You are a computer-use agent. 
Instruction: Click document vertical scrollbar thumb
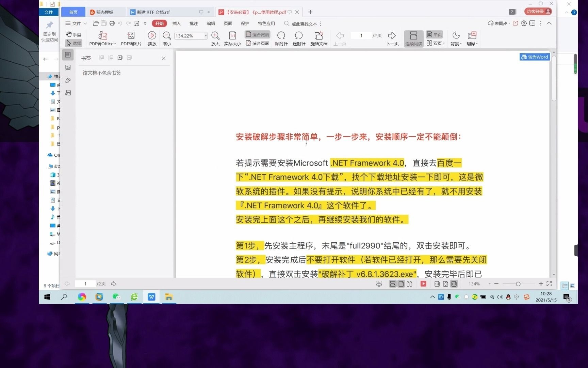point(554,78)
